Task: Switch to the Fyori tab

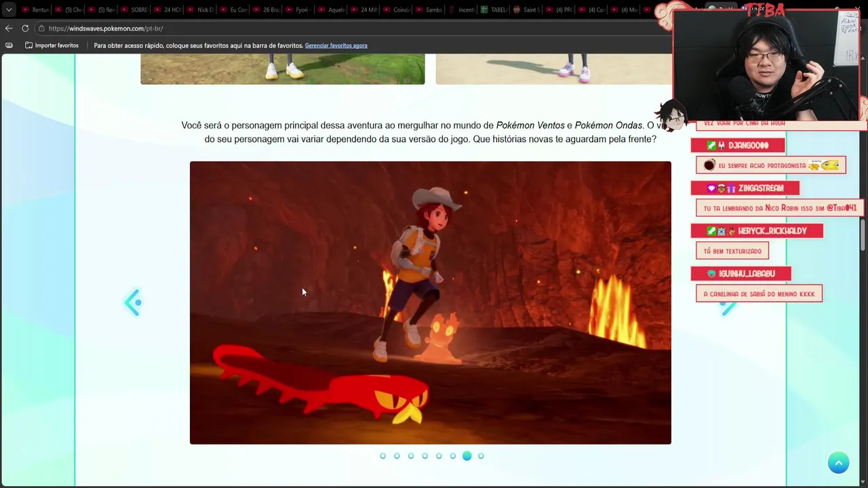Action: [x=298, y=10]
